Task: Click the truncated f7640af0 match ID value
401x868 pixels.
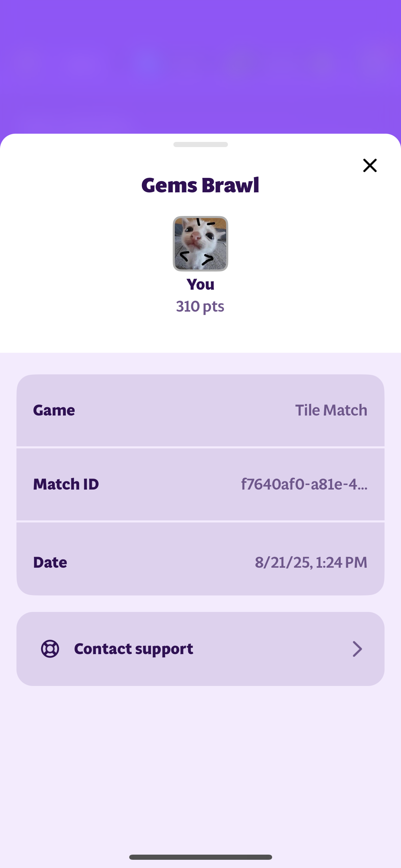Action: click(x=304, y=484)
